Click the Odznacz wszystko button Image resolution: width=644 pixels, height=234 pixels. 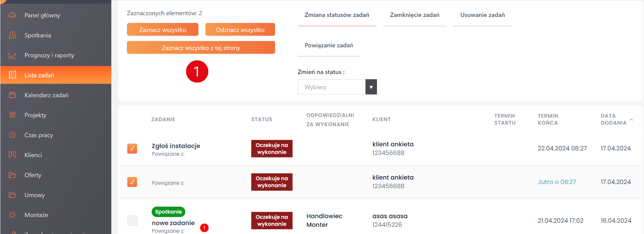click(240, 30)
